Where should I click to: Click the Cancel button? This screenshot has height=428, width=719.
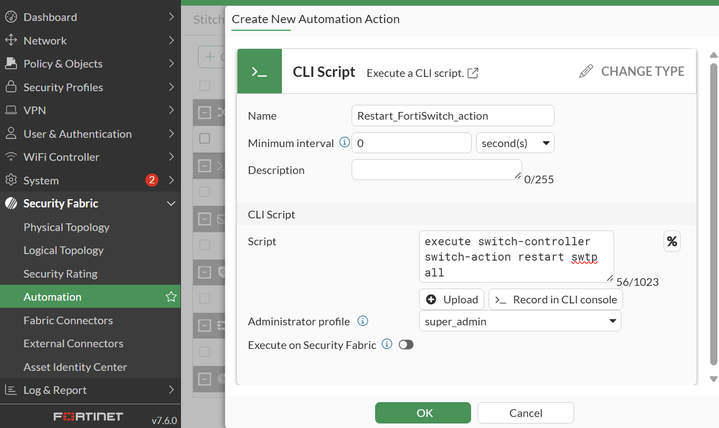tap(525, 413)
